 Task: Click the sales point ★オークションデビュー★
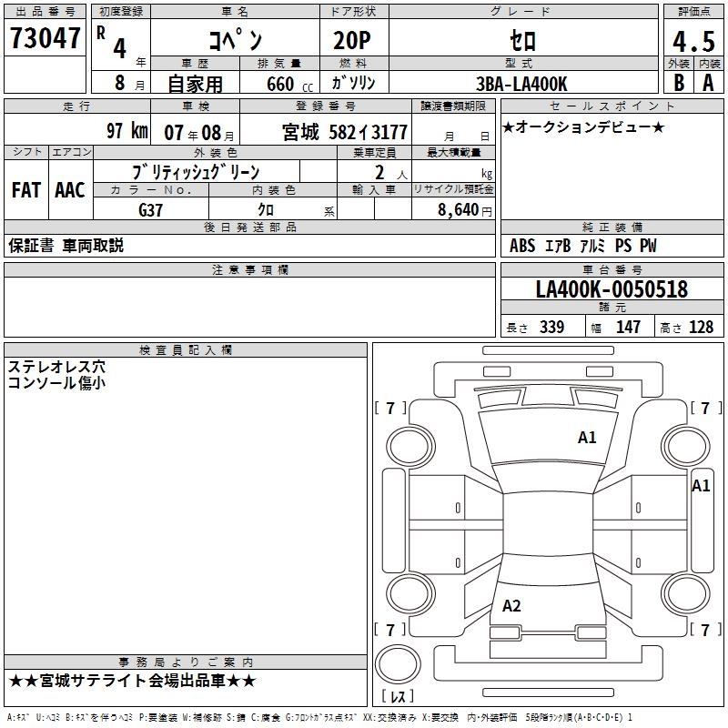(x=583, y=127)
